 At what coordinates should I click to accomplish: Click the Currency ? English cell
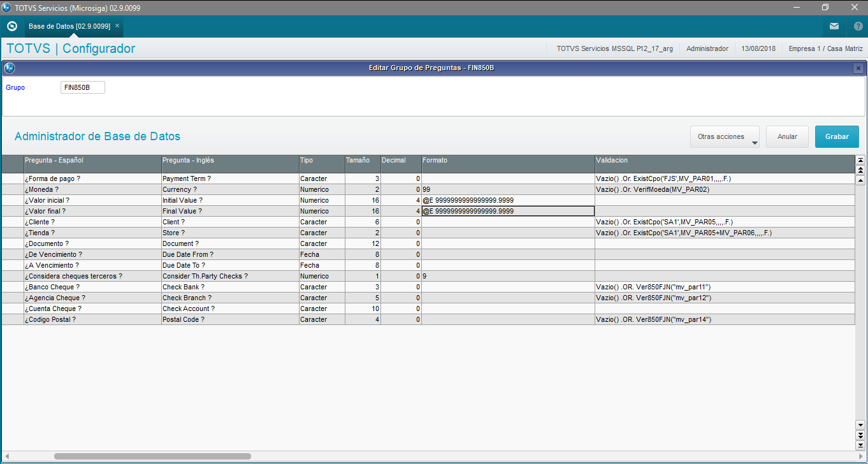229,190
